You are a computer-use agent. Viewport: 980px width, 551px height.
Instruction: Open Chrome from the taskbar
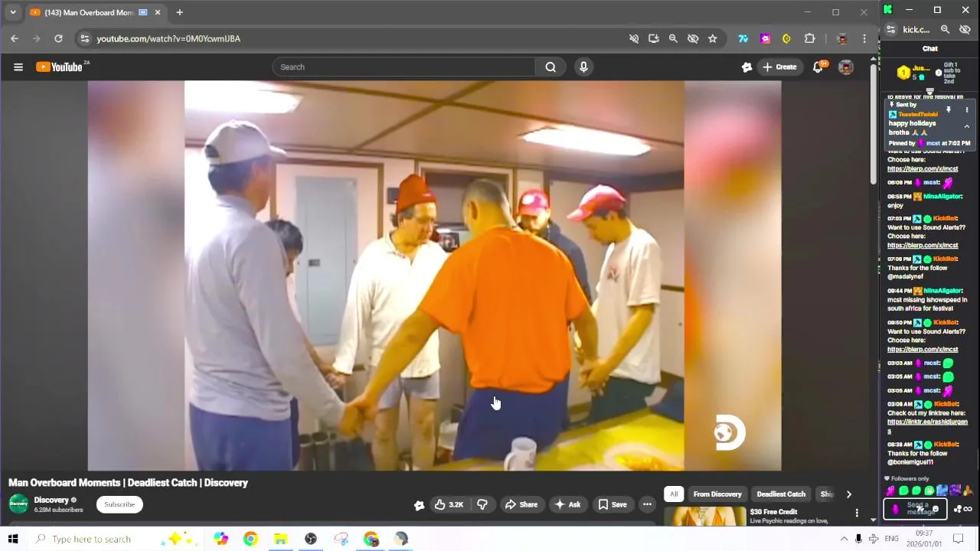click(250, 539)
